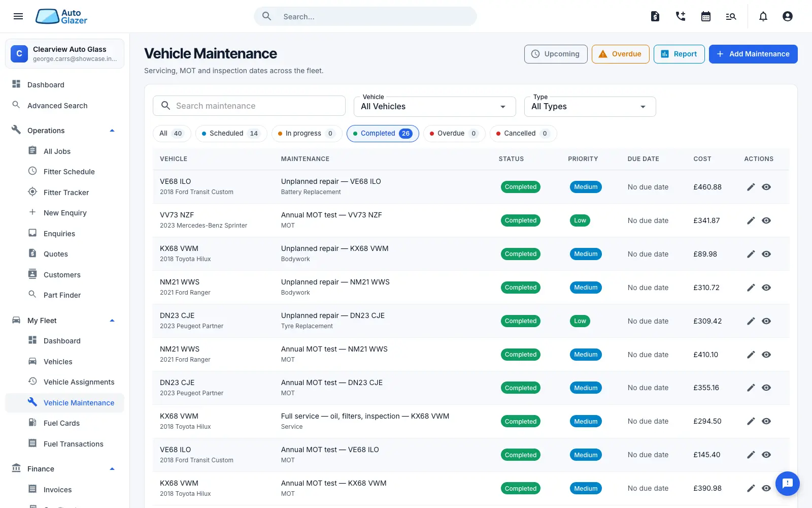Open user account avatar icon
The width and height of the screenshot is (812, 508).
(x=788, y=16)
